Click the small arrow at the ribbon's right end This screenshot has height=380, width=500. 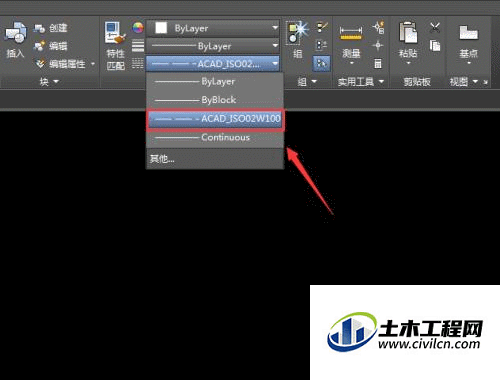click(x=485, y=82)
